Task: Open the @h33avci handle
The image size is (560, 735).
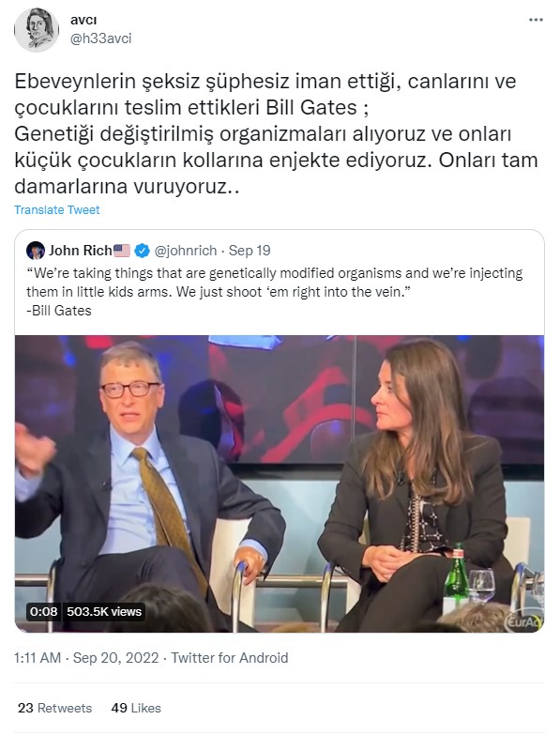Action: coord(100,38)
